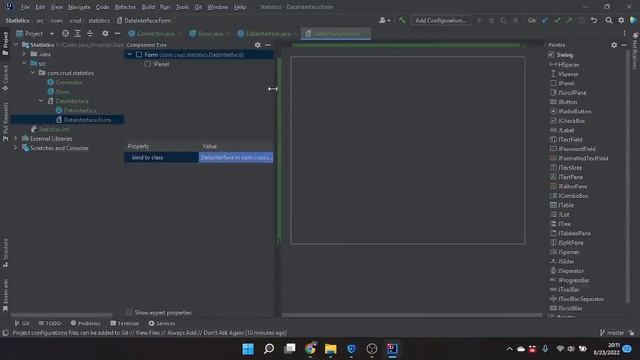Choose JTextArea in palette
Image resolution: width=640 pixels, height=360 pixels.
[566, 168]
